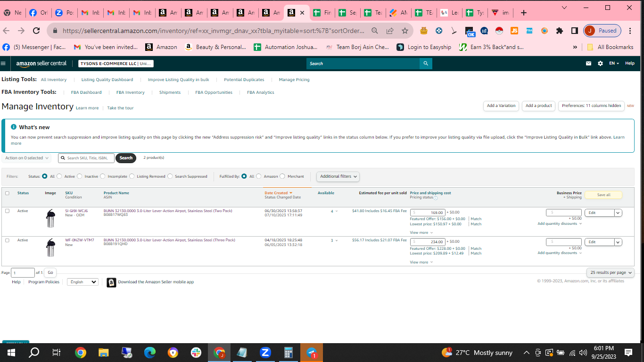Select the Fulfilled By Amazon radio
Screen dimensions: 644x362
(259, 176)
